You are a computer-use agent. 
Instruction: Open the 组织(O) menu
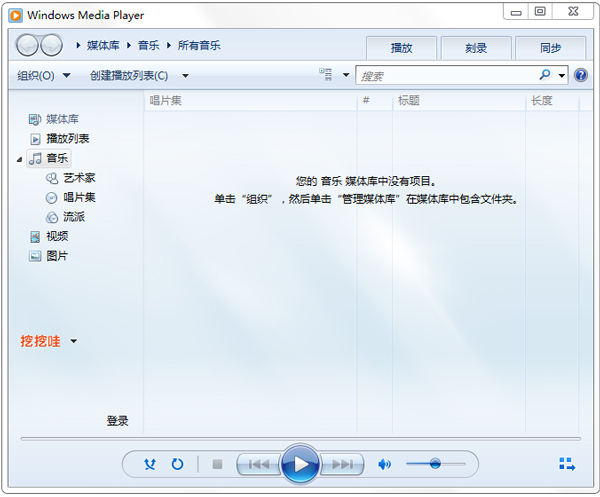click(x=44, y=75)
